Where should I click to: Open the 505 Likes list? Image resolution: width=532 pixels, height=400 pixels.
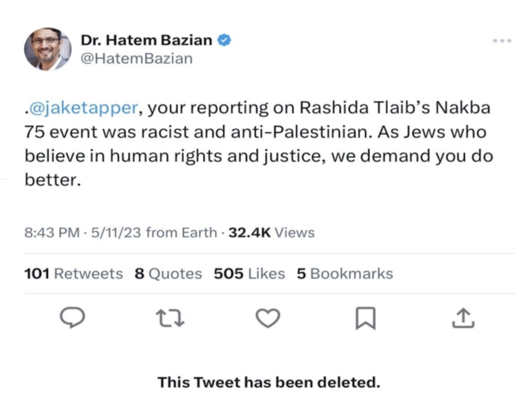click(249, 273)
